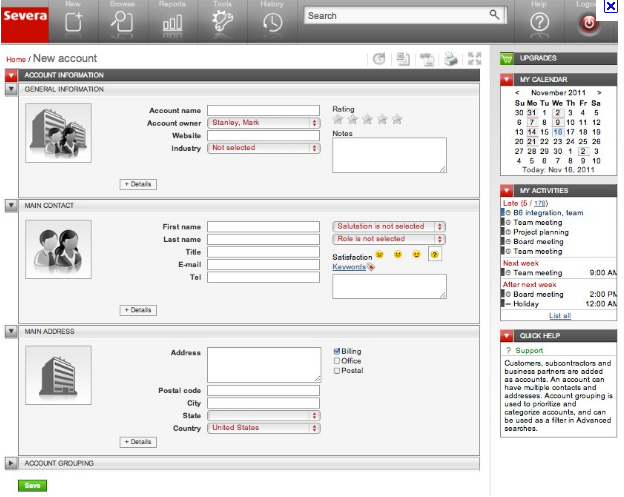Go to Home breadcrumb link
624x497 pixels.
click(x=16, y=59)
